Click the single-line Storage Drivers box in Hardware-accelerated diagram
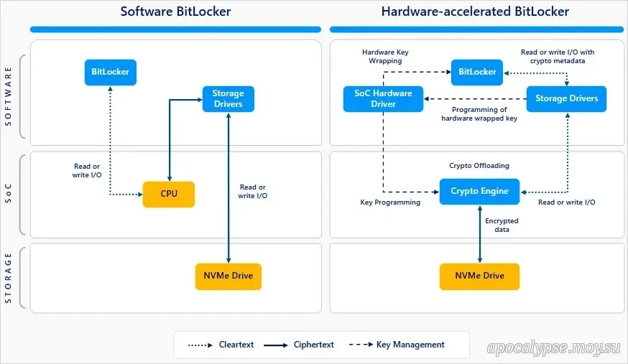628x364 pixels. pos(566,99)
